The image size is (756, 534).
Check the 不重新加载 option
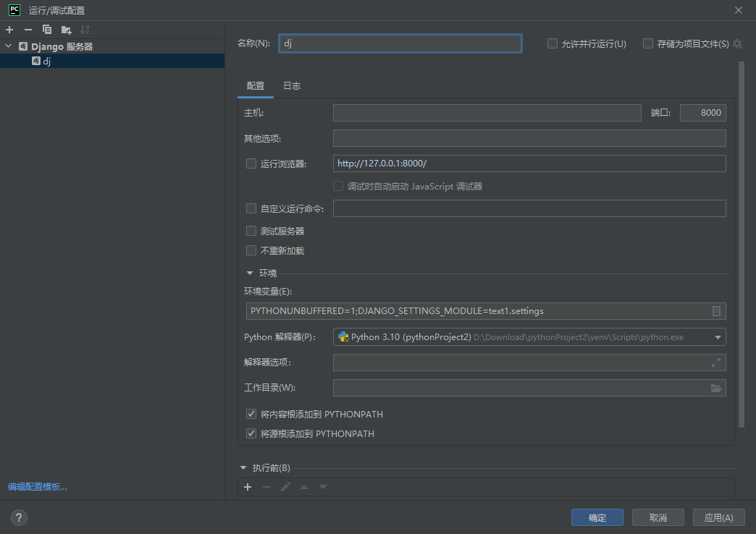coord(251,250)
